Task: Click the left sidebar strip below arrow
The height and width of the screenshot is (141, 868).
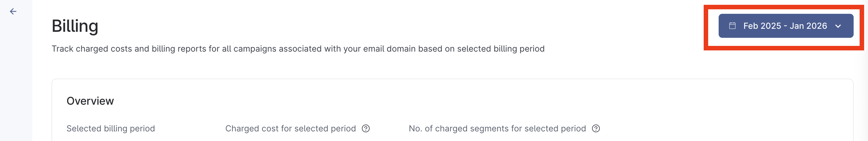Action: [16, 85]
